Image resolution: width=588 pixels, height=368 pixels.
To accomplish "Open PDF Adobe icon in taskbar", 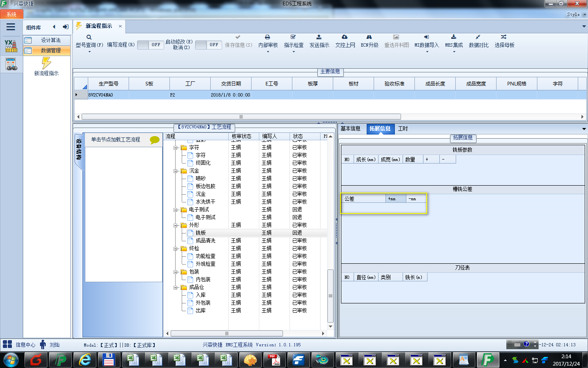I will tap(274, 360).
